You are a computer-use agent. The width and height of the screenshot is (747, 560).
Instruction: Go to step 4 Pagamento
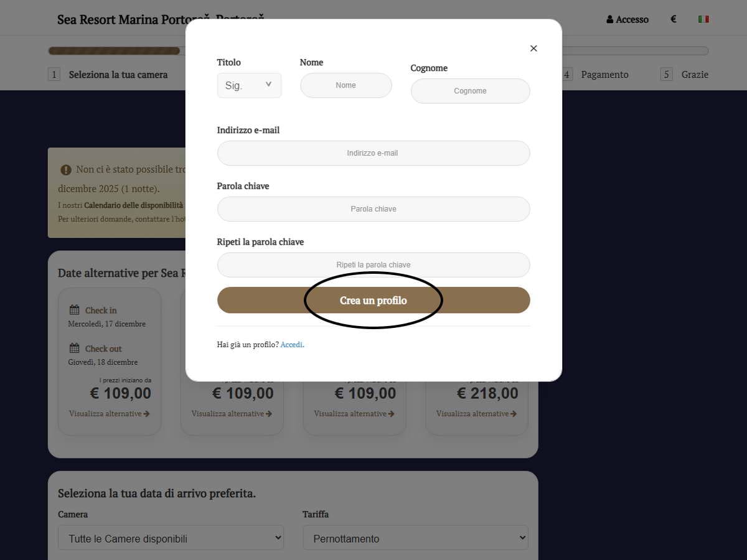(x=604, y=75)
